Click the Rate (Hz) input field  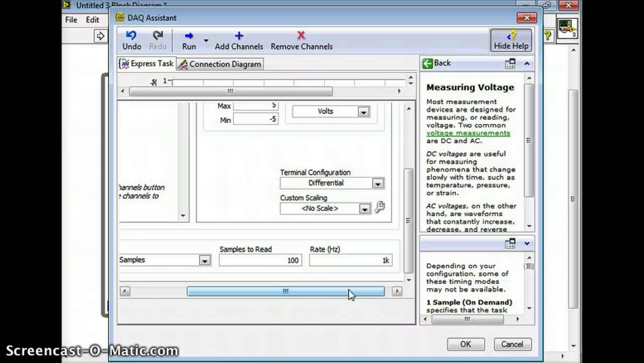tap(350, 260)
